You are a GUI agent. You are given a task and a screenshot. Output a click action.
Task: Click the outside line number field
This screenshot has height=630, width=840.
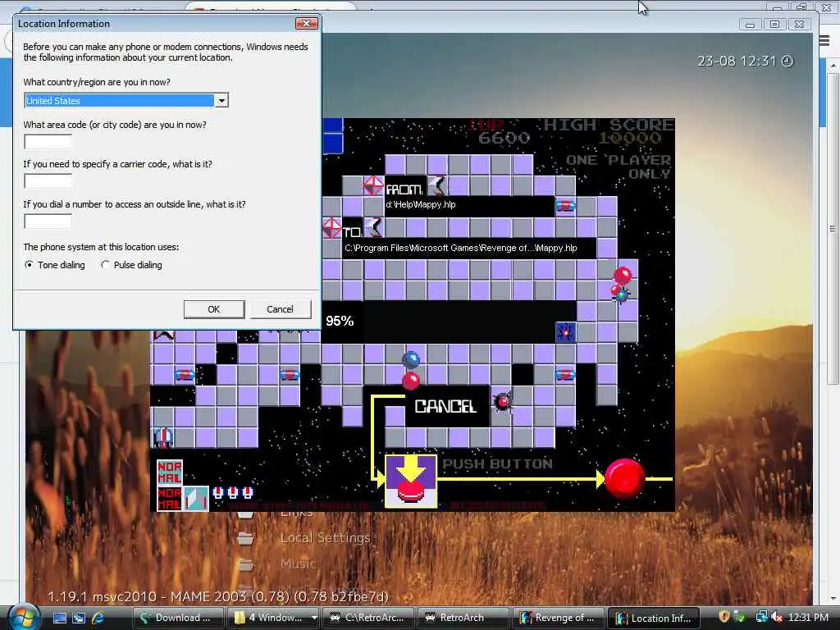pyautogui.click(x=48, y=221)
